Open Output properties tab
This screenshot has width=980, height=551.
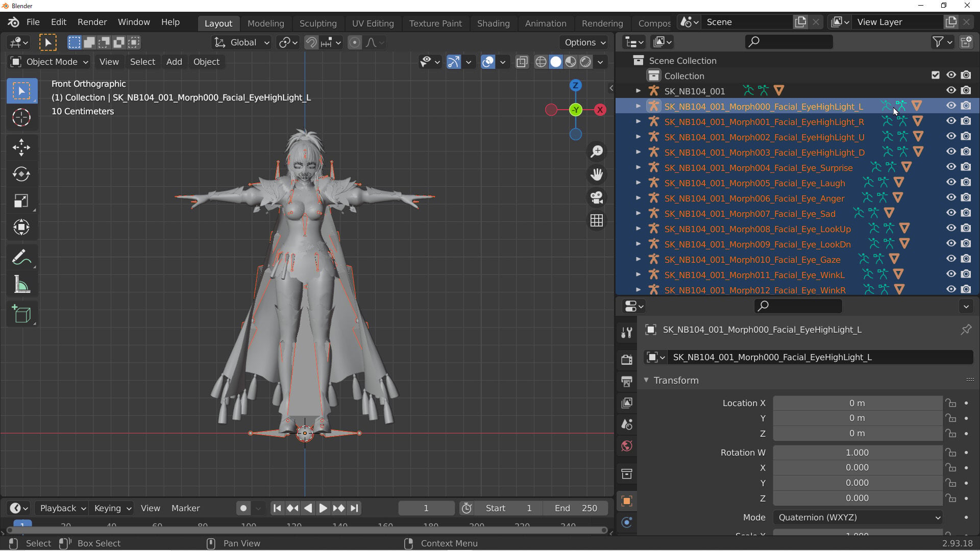point(627,381)
